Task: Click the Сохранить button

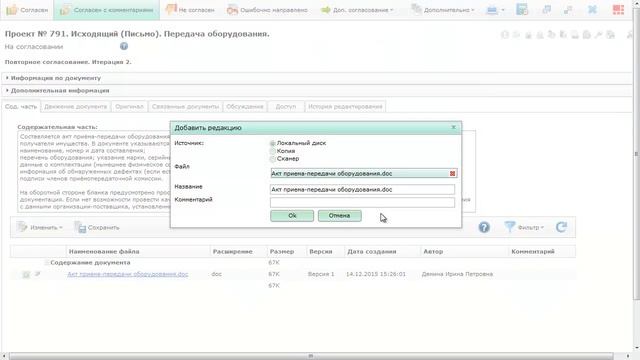Action: coord(97,227)
